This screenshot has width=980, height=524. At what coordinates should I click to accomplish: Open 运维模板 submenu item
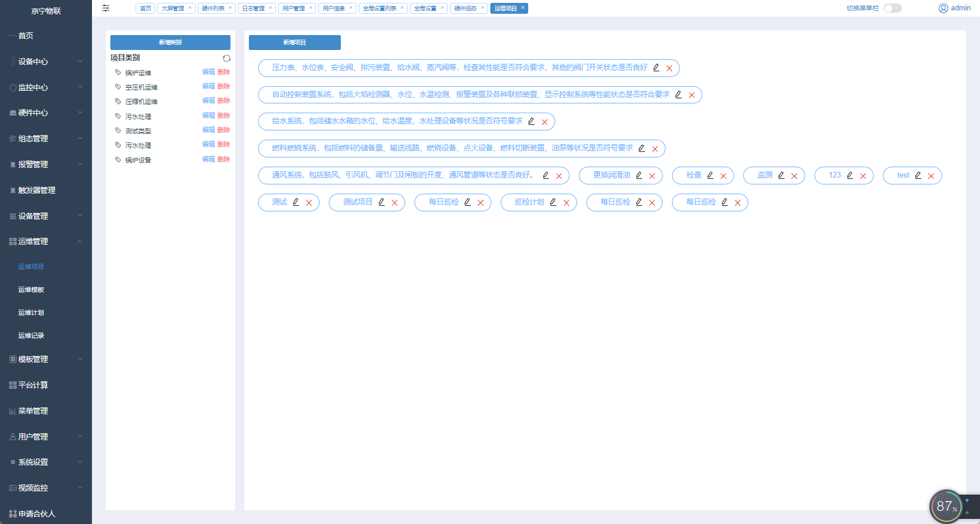tap(31, 290)
